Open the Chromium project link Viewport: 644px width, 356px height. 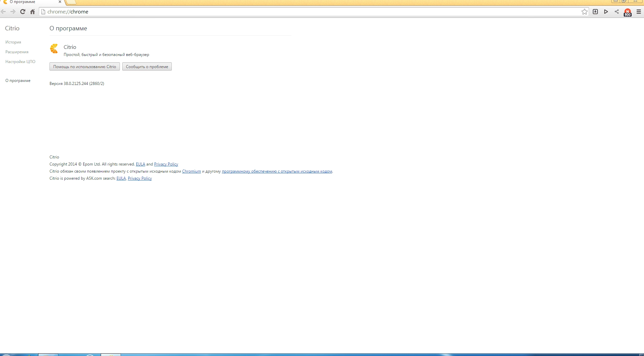(x=191, y=171)
